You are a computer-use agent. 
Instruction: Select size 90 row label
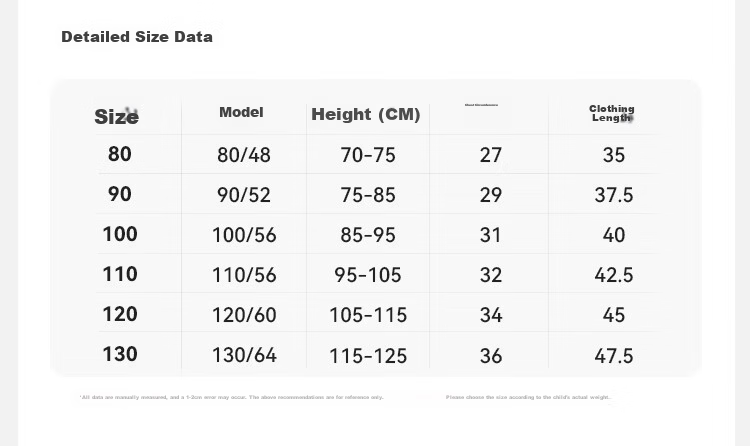click(x=120, y=194)
